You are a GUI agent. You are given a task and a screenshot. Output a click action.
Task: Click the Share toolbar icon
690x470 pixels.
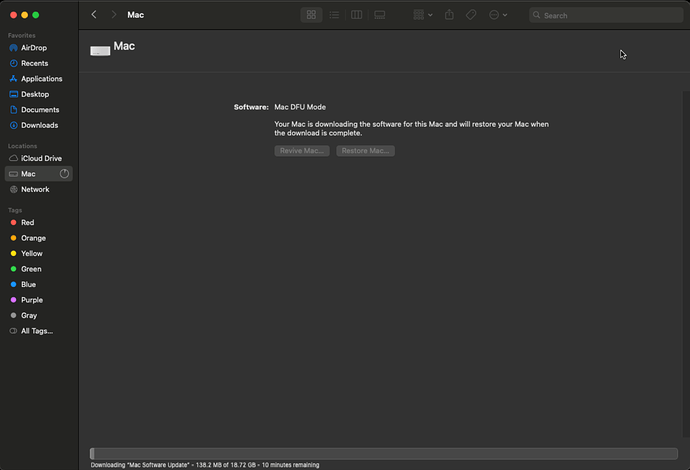click(449, 15)
